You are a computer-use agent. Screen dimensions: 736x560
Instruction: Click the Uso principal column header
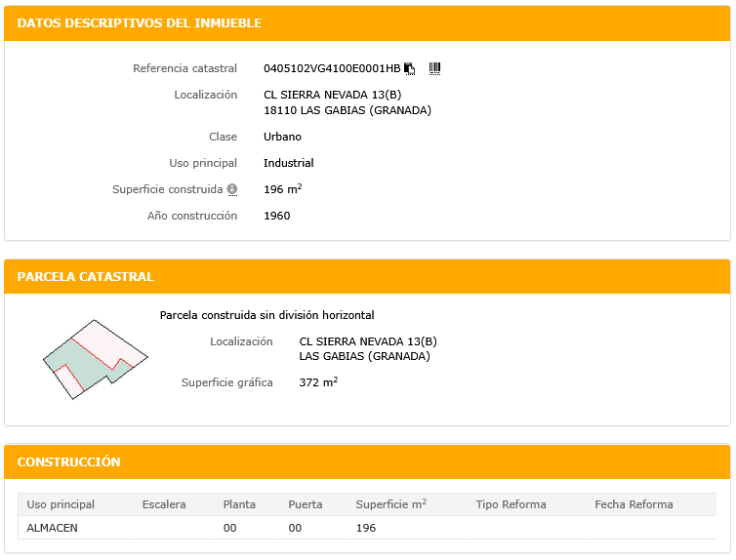click(x=61, y=504)
